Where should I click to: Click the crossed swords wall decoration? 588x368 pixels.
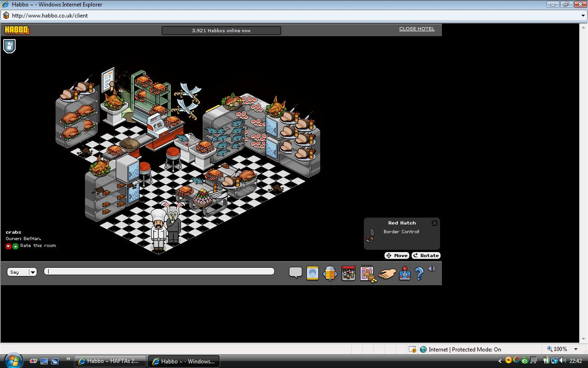pyautogui.click(x=187, y=102)
